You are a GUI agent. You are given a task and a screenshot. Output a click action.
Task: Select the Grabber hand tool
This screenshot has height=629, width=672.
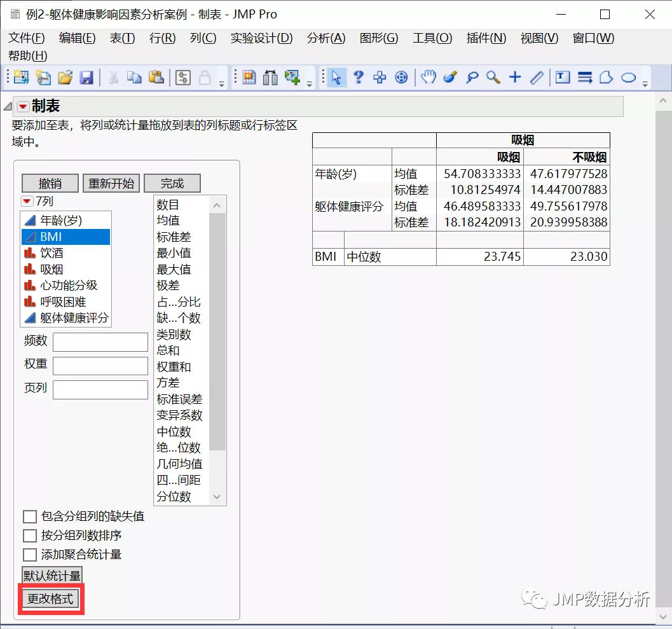(x=429, y=77)
